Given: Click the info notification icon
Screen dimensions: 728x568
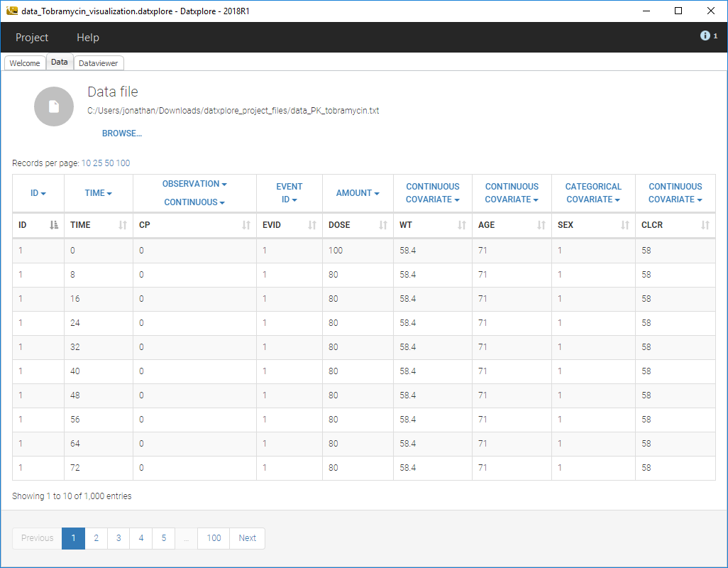Looking at the screenshot, I should (705, 35).
